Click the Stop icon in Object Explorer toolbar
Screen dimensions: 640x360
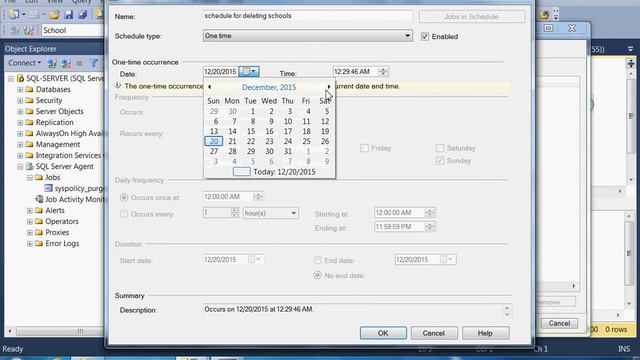pyautogui.click(x=80, y=63)
